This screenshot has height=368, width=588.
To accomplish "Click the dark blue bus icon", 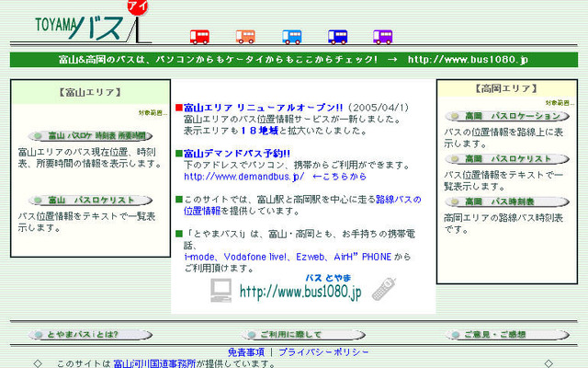I will point(337,37).
